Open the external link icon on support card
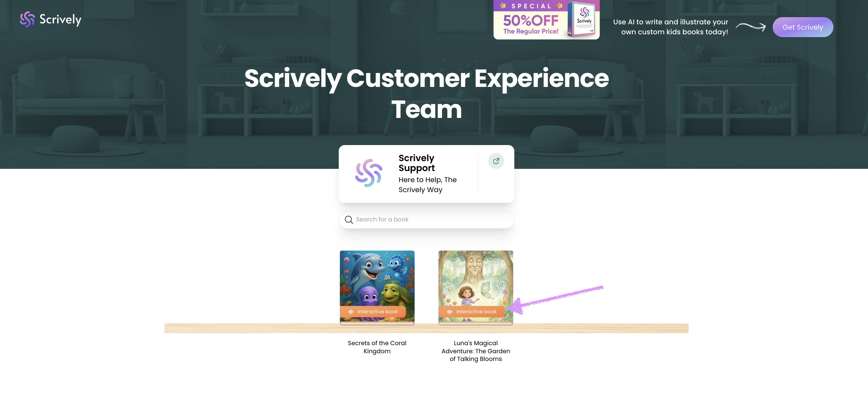This screenshot has width=868, height=413. point(496,161)
